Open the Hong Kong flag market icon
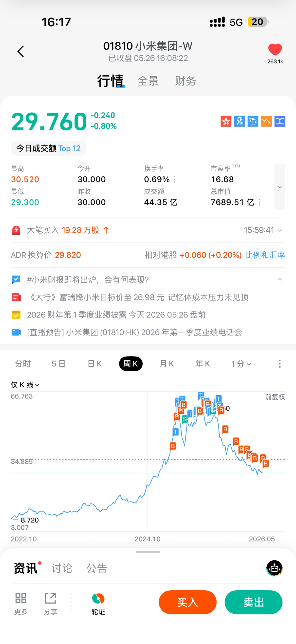Viewport: 296px width, 644px height. 226,121
